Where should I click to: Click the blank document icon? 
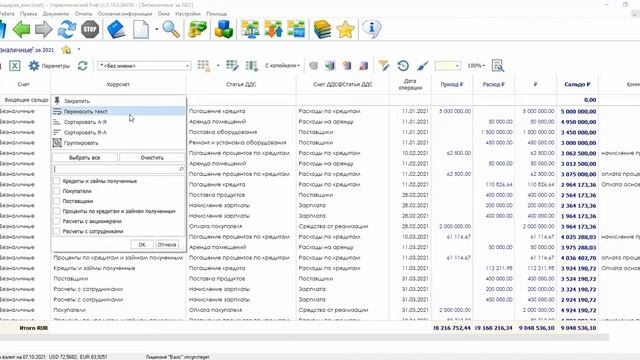[x=141, y=29]
